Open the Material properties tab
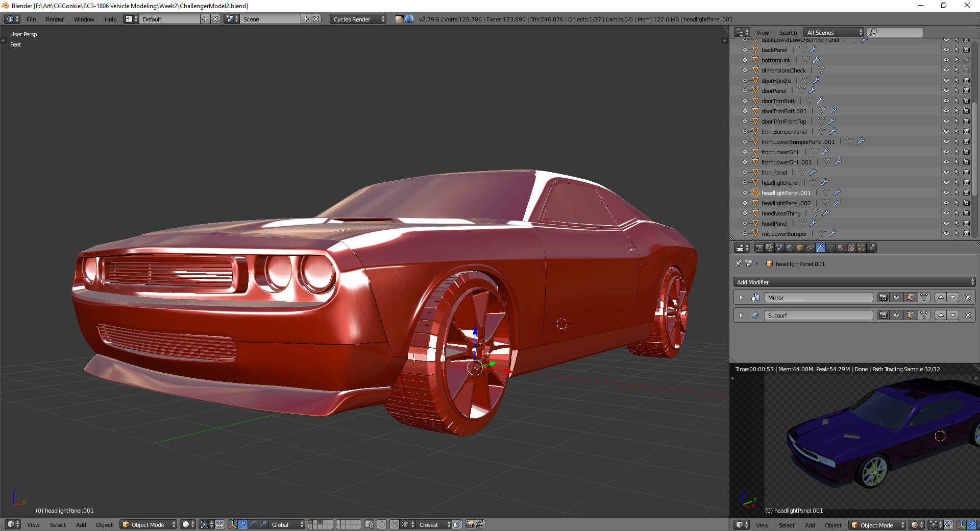The image size is (980, 531). 841,248
